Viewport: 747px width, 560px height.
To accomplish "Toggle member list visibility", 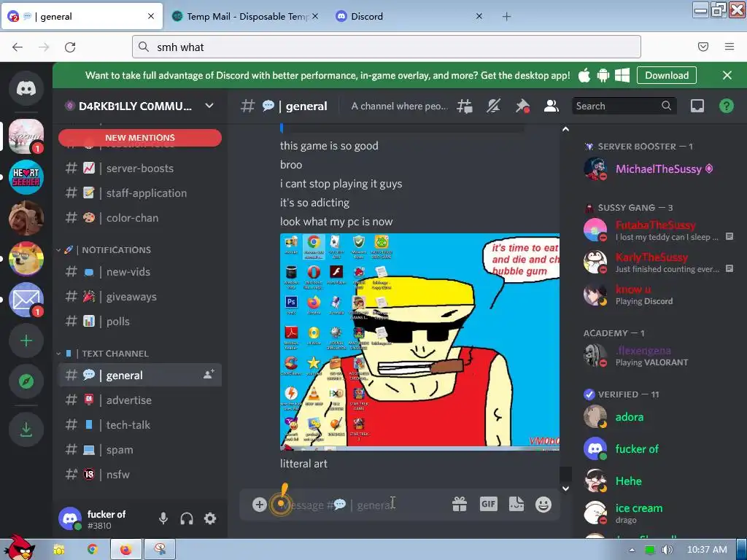I will click(551, 106).
